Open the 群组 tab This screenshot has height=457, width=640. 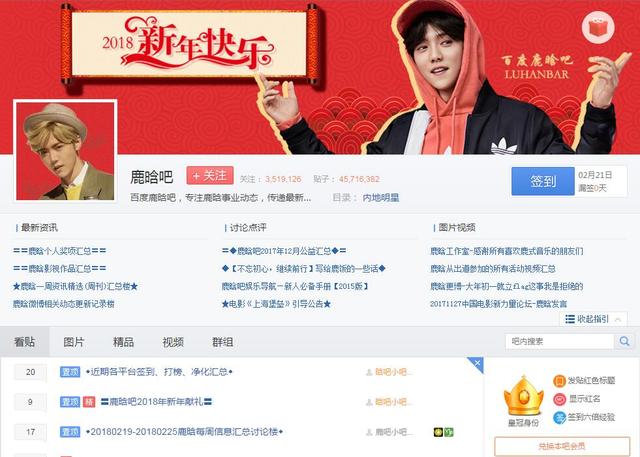222,342
